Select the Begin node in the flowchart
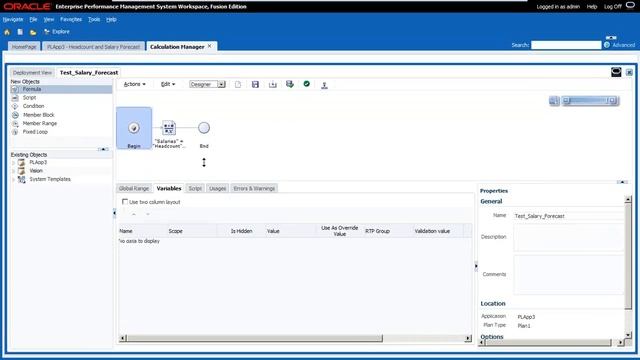 point(134,128)
